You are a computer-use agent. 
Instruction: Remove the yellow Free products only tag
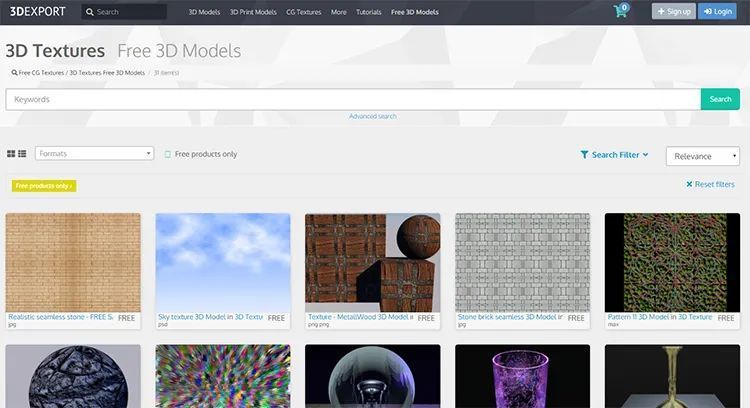(44, 186)
